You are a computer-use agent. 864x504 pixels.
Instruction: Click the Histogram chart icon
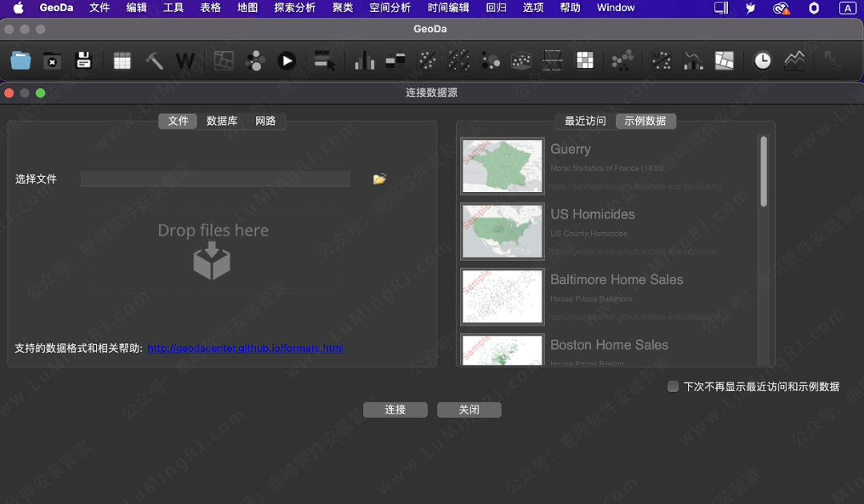tap(364, 61)
